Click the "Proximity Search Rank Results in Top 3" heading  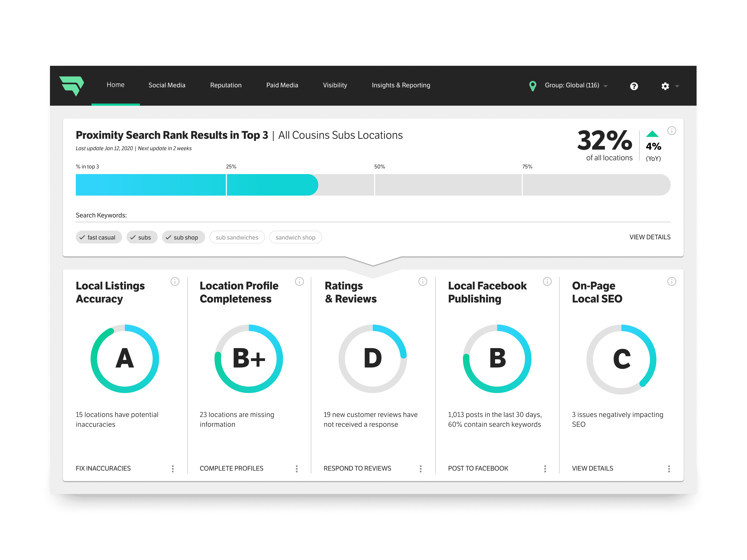(x=172, y=135)
